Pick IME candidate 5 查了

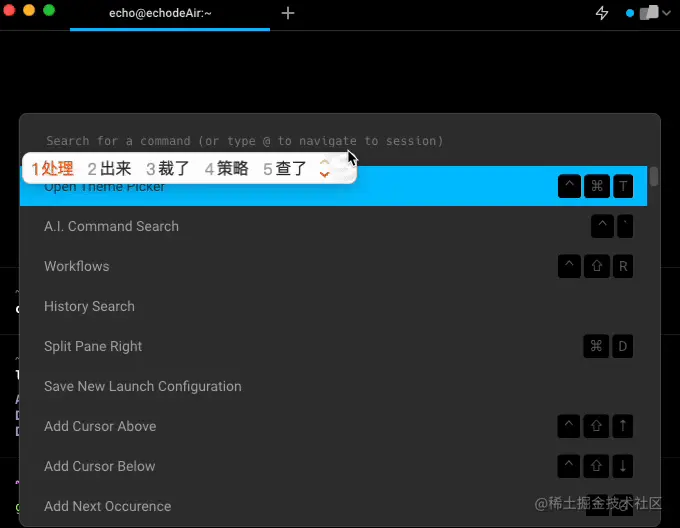coord(285,168)
